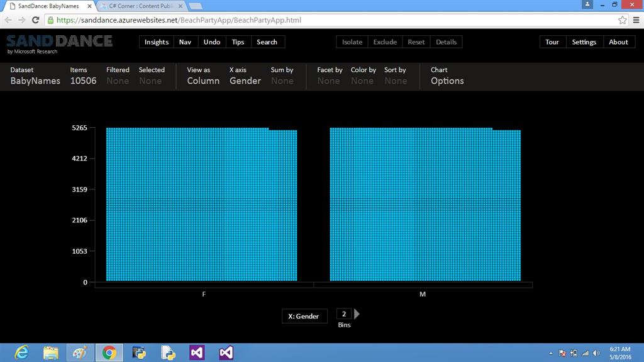This screenshot has width=644, height=362.
Task: Click the Action Center flag icon
Action: point(562,353)
